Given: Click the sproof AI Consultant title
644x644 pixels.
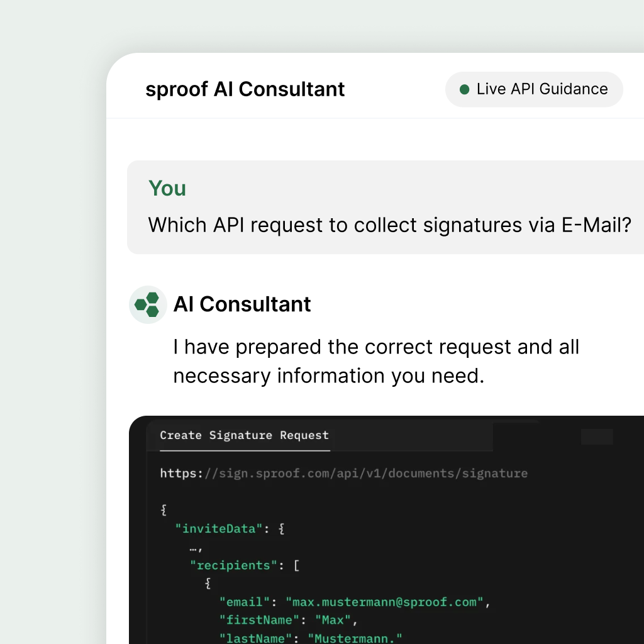Looking at the screenshot, I should (245, 89).
